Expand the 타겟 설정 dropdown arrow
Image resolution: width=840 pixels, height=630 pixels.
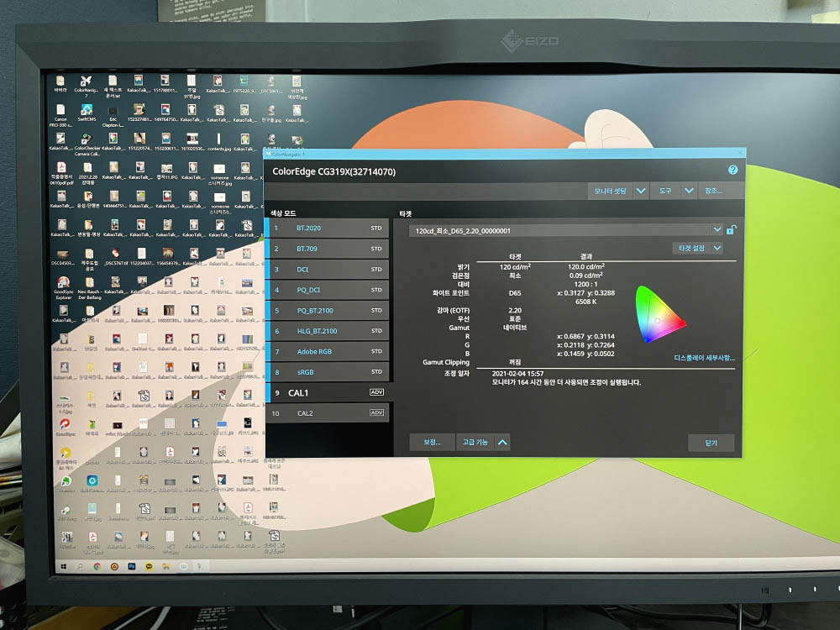(717, 248)
